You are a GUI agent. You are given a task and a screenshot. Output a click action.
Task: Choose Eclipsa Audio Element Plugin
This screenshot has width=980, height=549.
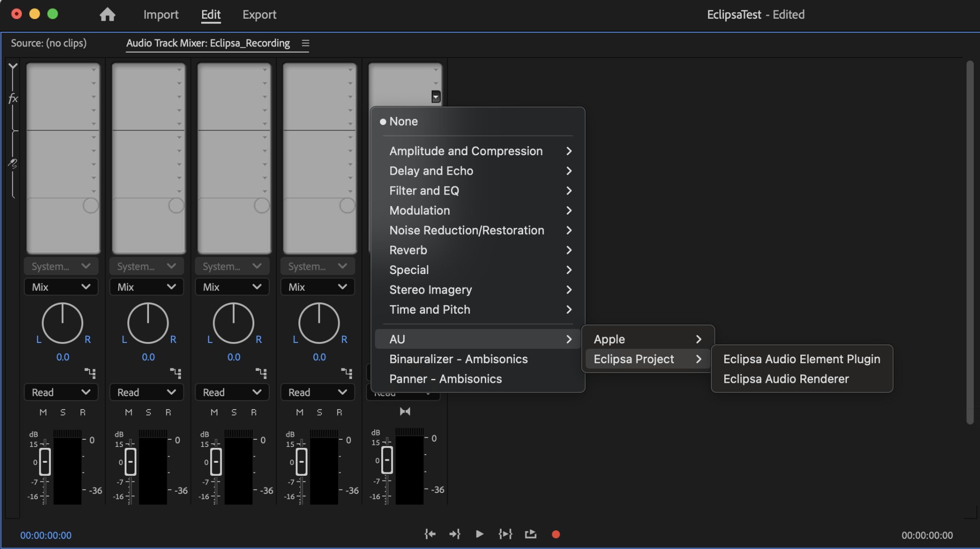point(801,359)
